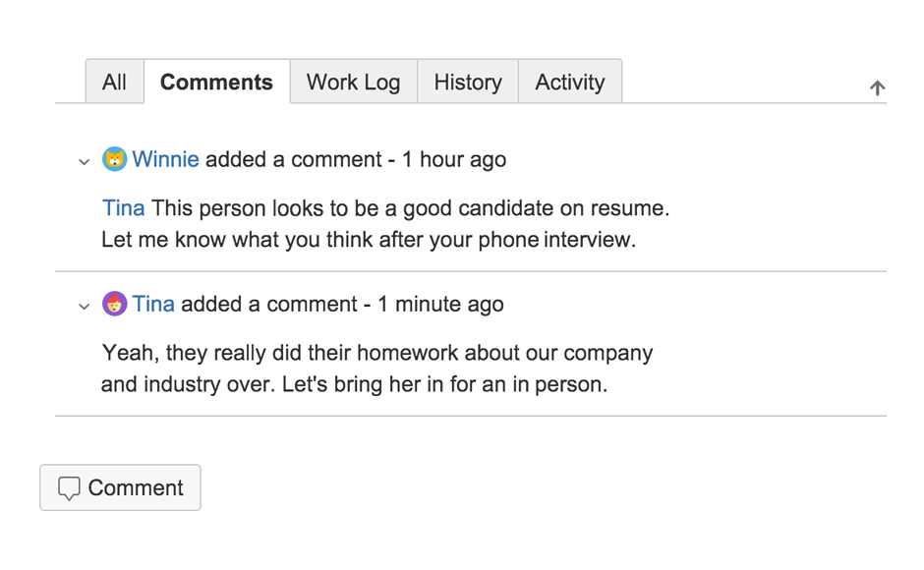Click the "1 minute ago" timestamp
Viewport: 924px width, 570px height.
coord(440,304)
